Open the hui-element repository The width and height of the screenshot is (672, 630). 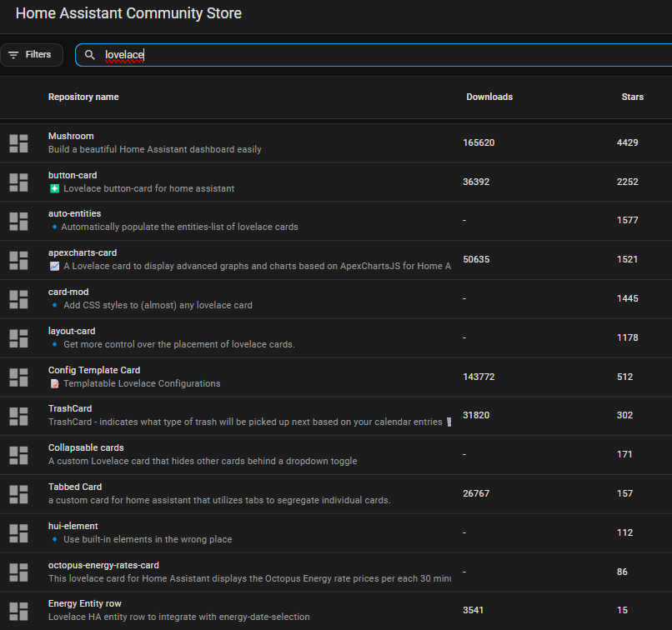[x=73, y=526]
